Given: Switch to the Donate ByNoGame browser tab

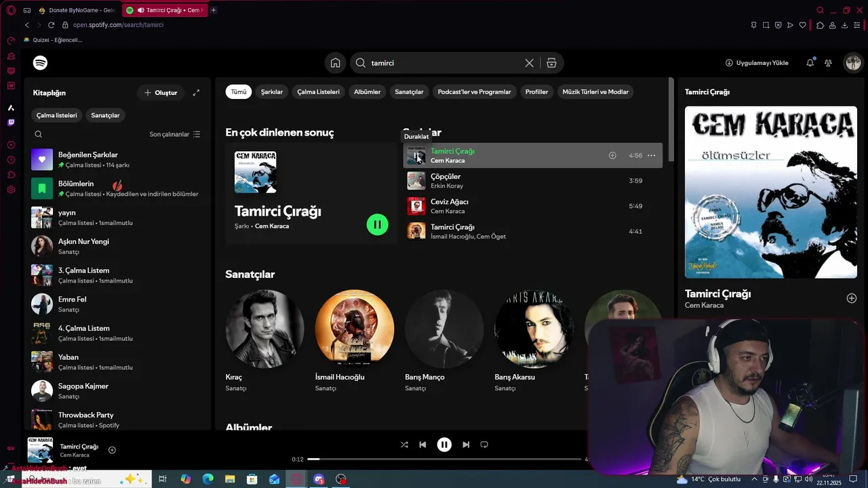Looking at the screenshot, I should (76, 10).
